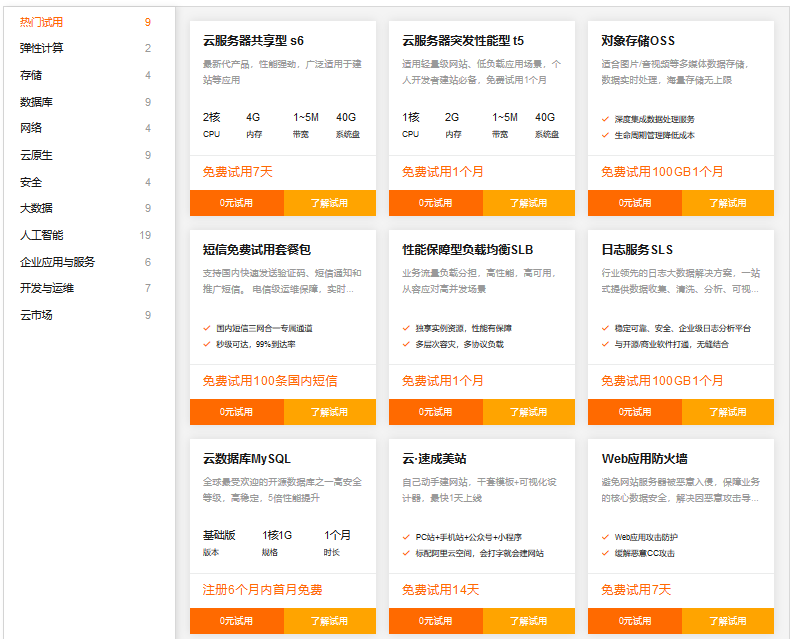
Task: Click the 国内短信三网合一专属通道 feature text
Action: tap(265, 329)
